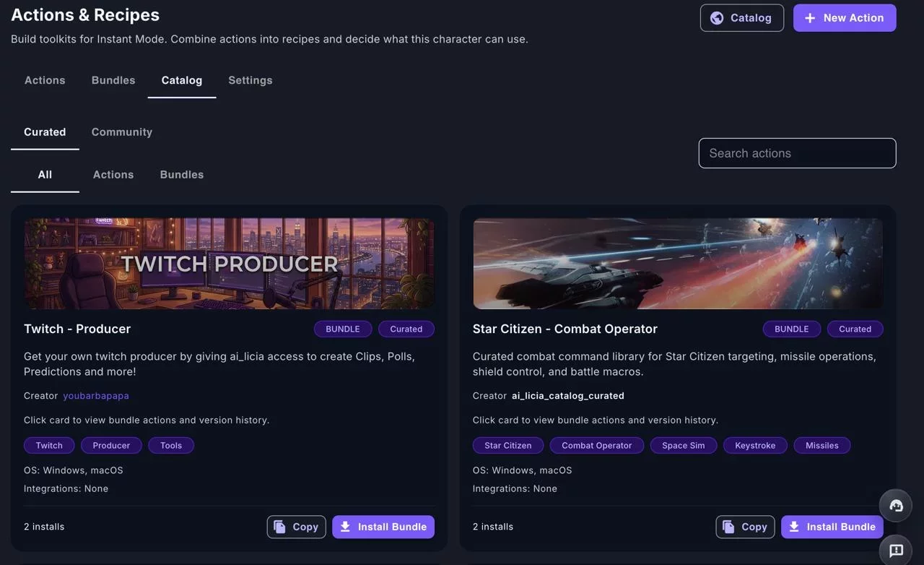The height and width of the screenshot is (565, 924).
Task: Switch to the Community catalog tab
Action: pos(121,131)
